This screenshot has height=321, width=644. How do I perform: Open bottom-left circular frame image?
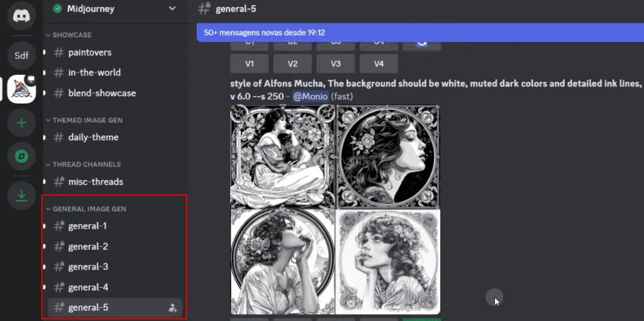pyautogui.click(x=283, y=262)
